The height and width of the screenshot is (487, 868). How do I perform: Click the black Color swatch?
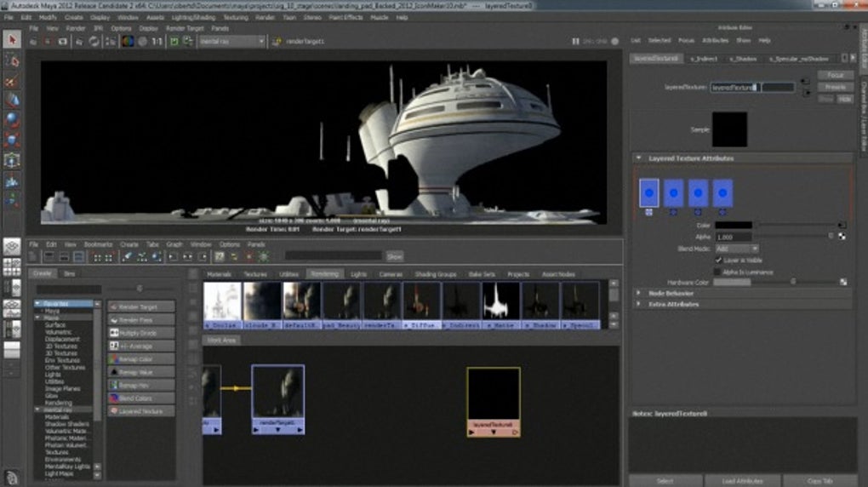tap(733, 226)
